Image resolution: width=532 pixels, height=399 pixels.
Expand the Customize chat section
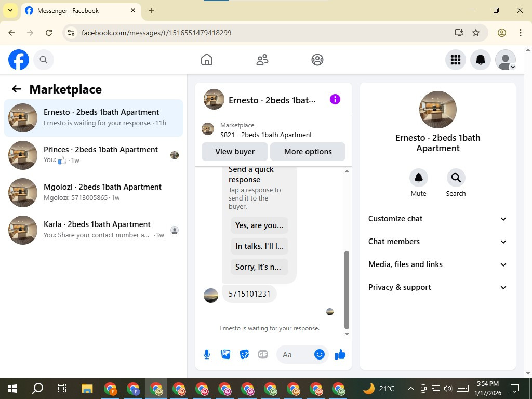437,219
